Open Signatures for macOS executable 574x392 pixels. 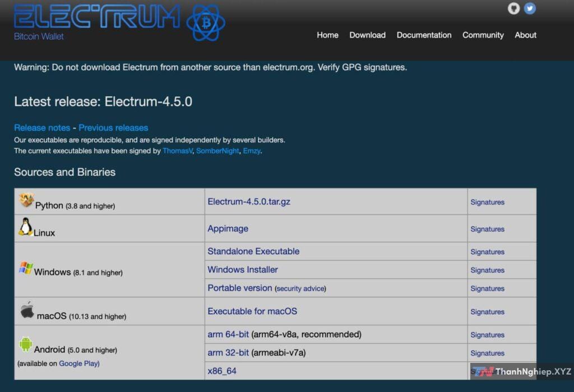tap(487, 312)
